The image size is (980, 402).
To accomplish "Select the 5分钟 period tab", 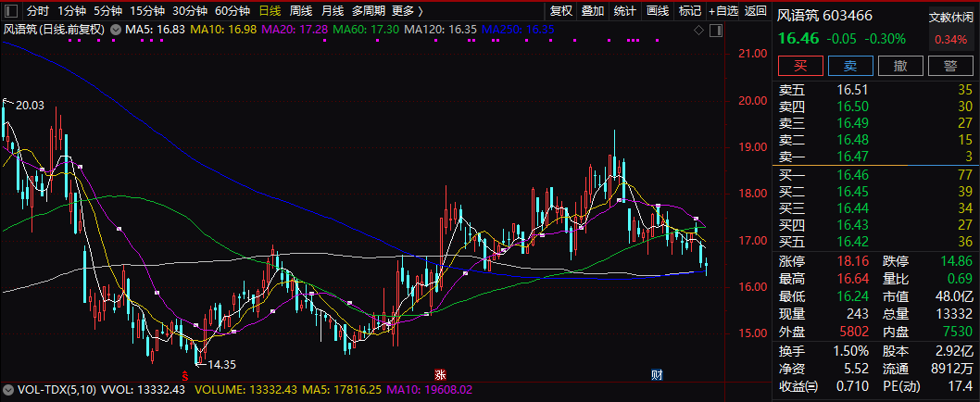I will tap(108, 10).
